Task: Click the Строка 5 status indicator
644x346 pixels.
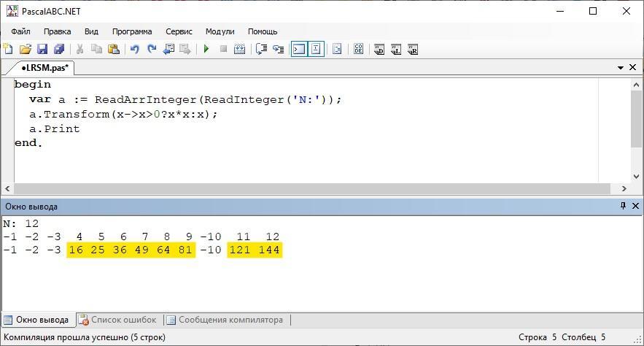Action: coord(538,337)
